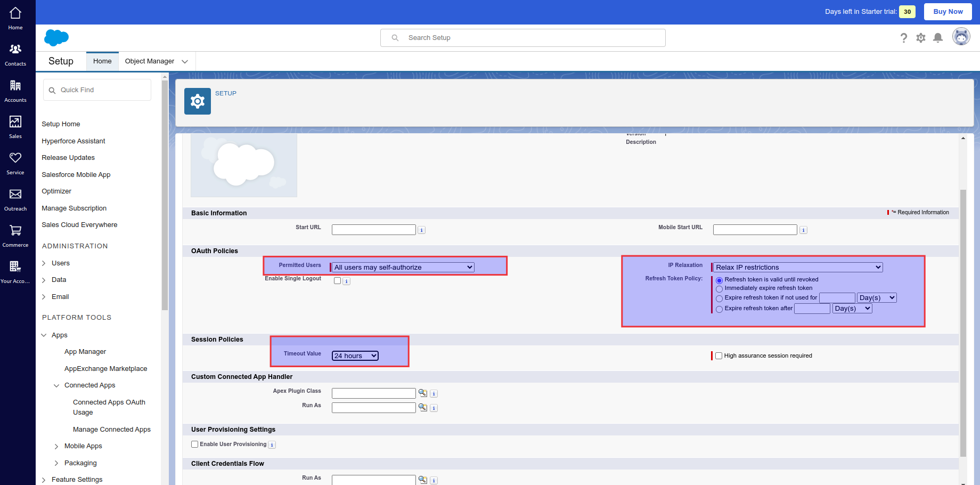Open Object Manager tab dropdown arrow

click(x=185, y=62)
